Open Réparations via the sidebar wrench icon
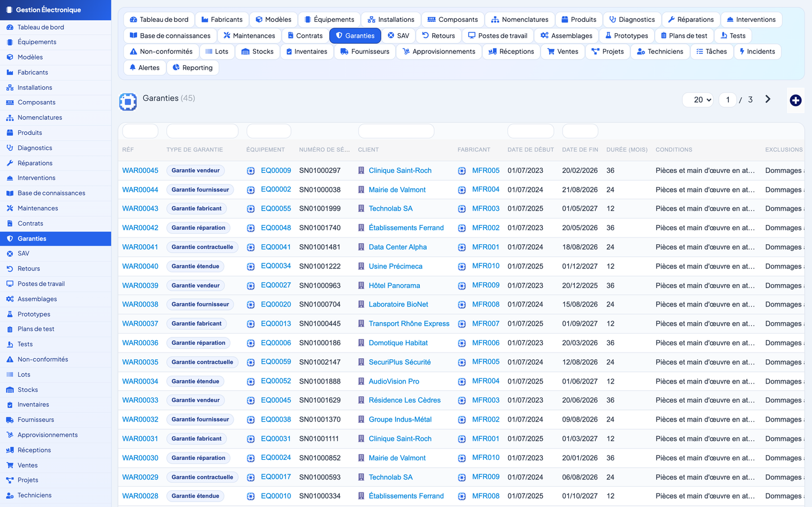This screenshot has width=812, height=507. 10,163
